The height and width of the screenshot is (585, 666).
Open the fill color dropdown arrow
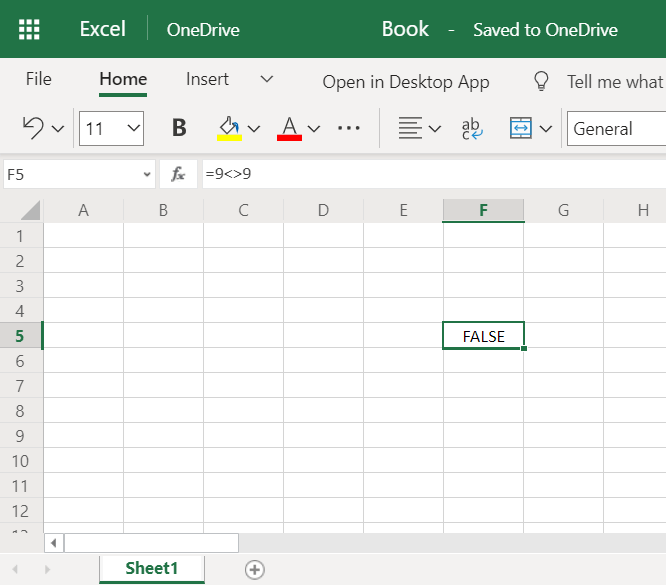(x=254, y=128)
